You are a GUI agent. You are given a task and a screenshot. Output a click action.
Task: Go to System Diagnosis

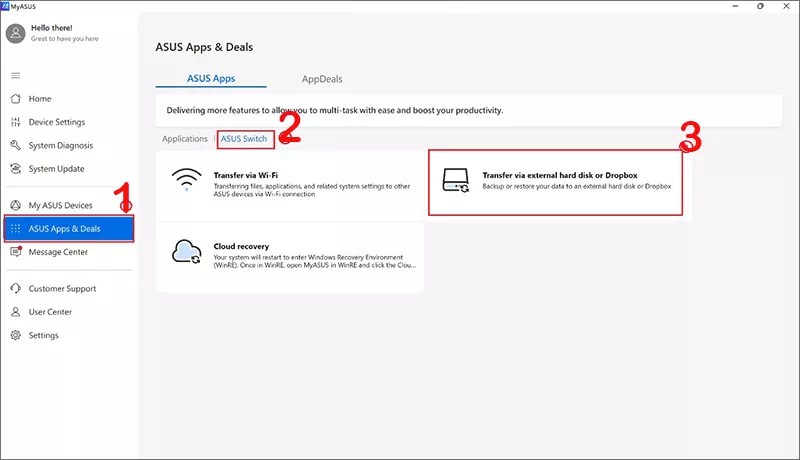point(61,146)
